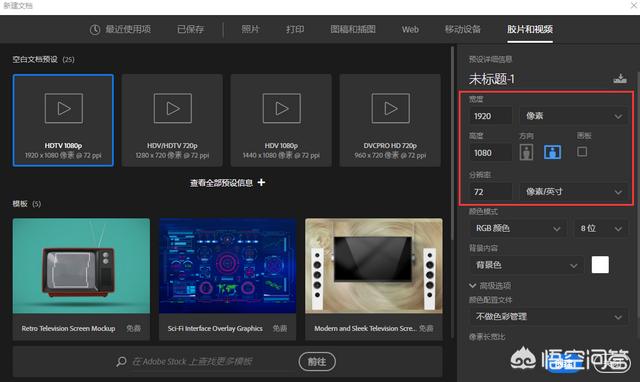Select the HDV/HDTV 720p preset

point(172,120)
